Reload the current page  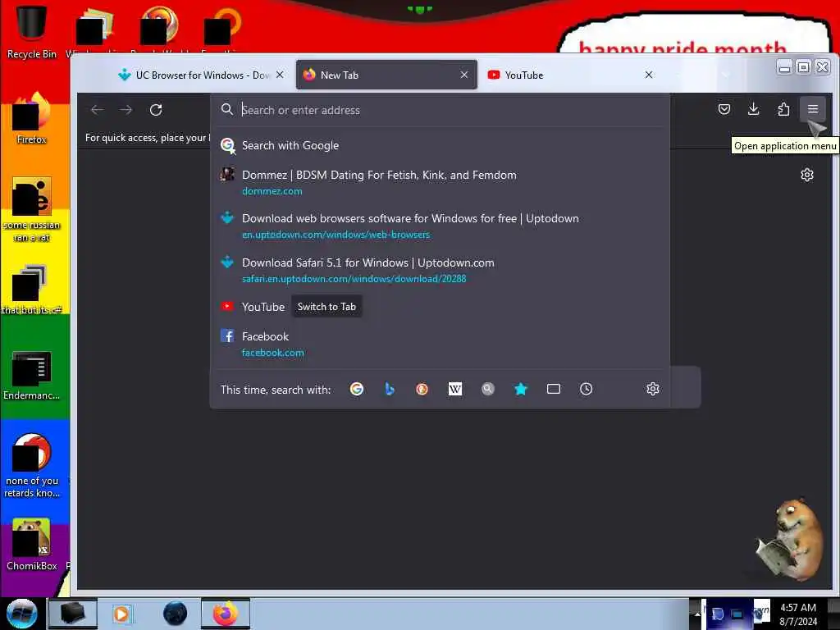click(156, 110)
